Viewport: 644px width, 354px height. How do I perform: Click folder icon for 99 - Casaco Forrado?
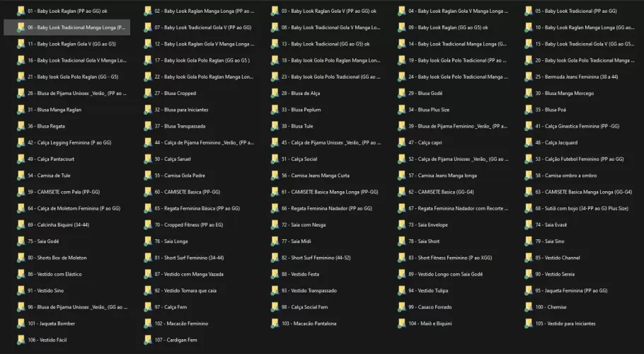click(x=402, y=307)
